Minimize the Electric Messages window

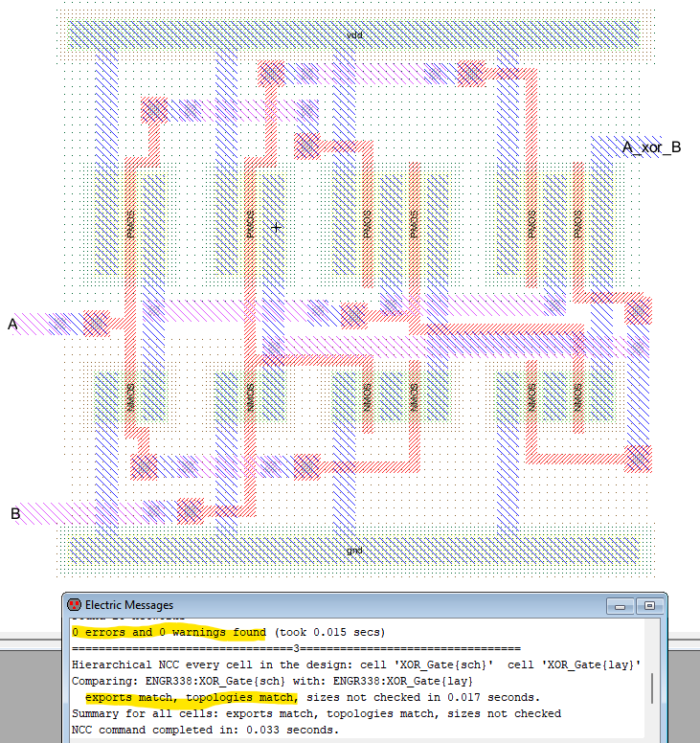pos(621,605)
